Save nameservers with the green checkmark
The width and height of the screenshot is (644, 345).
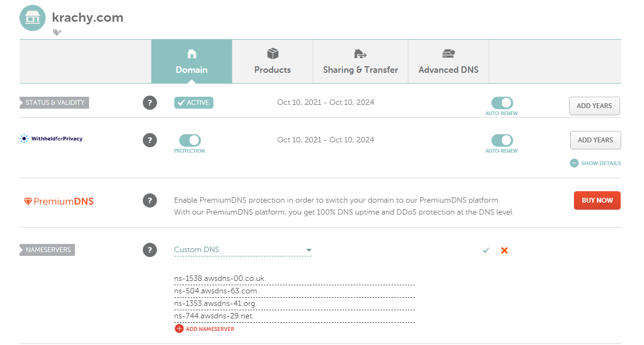[x=486, y=250]
